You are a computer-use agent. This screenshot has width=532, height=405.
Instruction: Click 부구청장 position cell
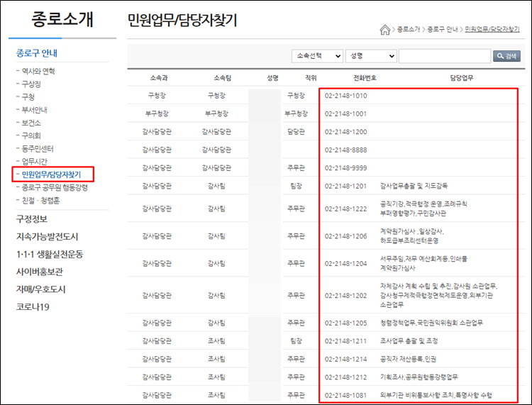(x=297, y=113)
